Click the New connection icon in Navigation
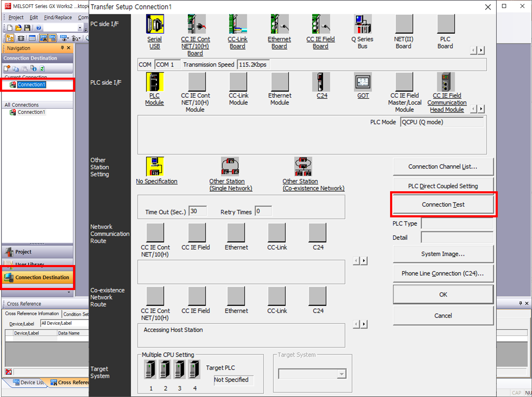532x397 pixels. pyautogui.click(x=7, y=68)
